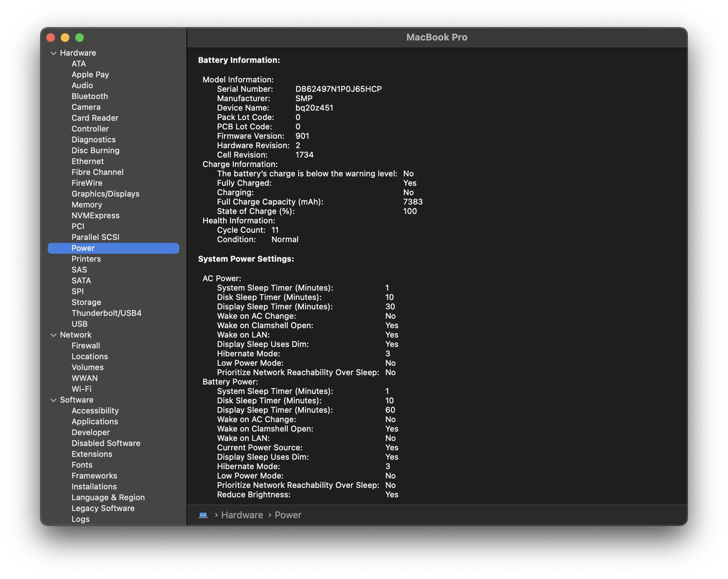This screenshot has height=579, width=728.
Task: Collapse the Software section chevron
Action: [54, 400]
